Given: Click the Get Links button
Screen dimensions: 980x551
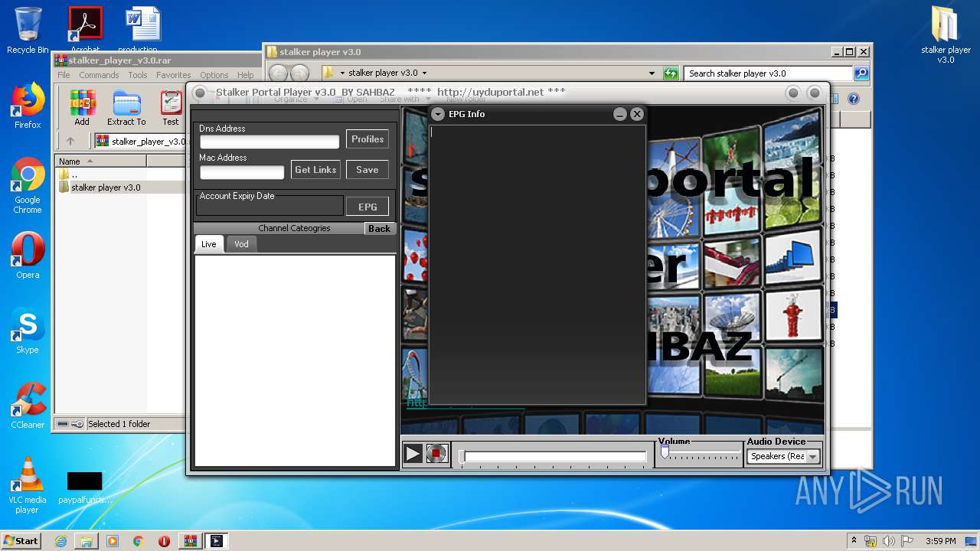Looking at the screenshot, I should (315, 170).
